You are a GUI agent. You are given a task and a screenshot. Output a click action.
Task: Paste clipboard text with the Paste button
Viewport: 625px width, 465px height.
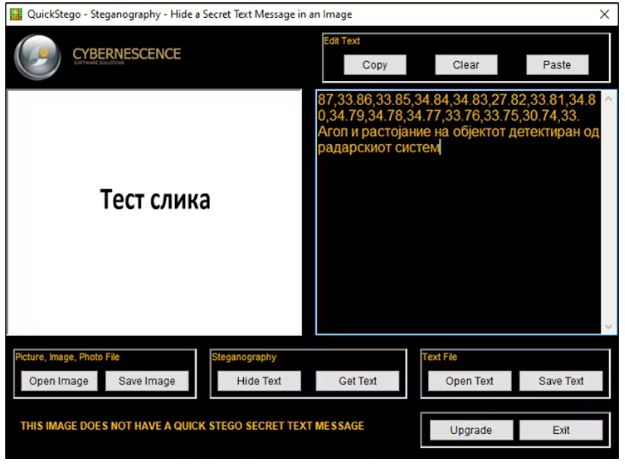(x=557, y=65)
